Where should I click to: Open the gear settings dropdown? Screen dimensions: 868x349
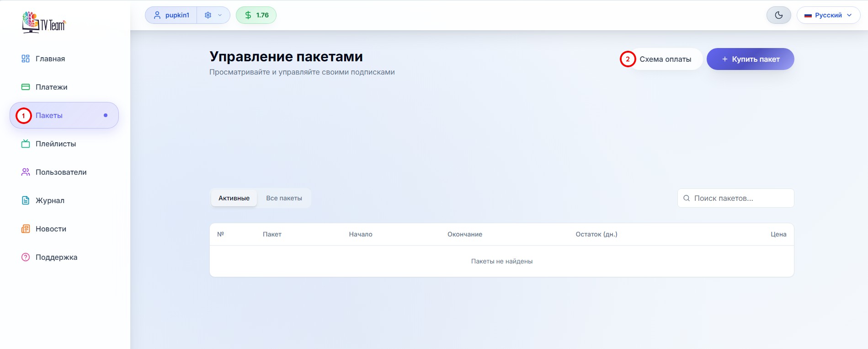coord(213,15)
